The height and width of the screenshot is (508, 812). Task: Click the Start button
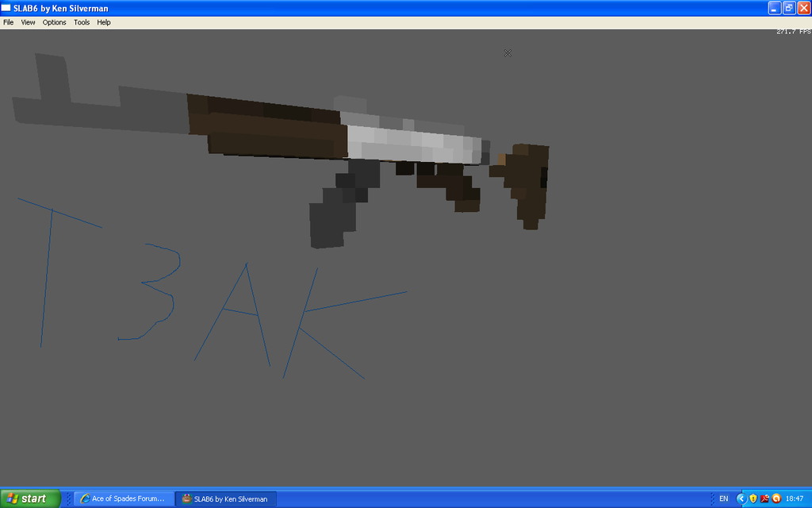29,499
